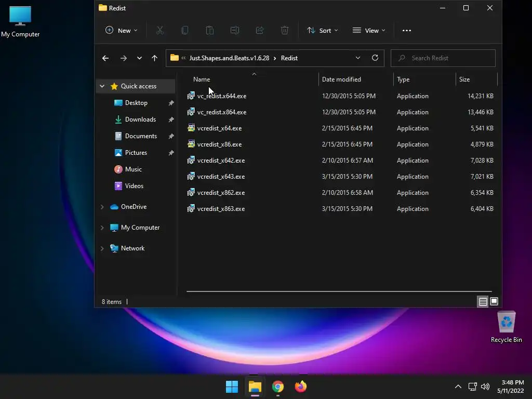Click the 2/10/2015 6:57 AM date cell
Viewport: 532px width, 399px height.
tap(348, 161)
